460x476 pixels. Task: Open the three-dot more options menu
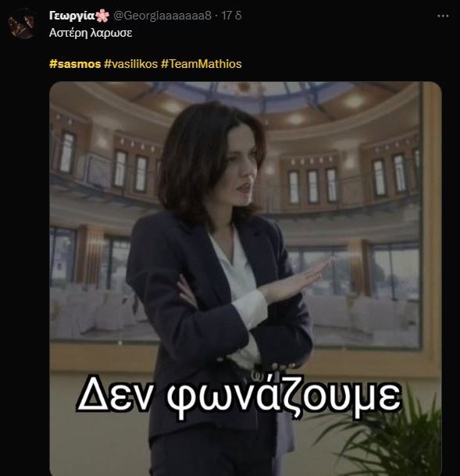pos(443,16)
